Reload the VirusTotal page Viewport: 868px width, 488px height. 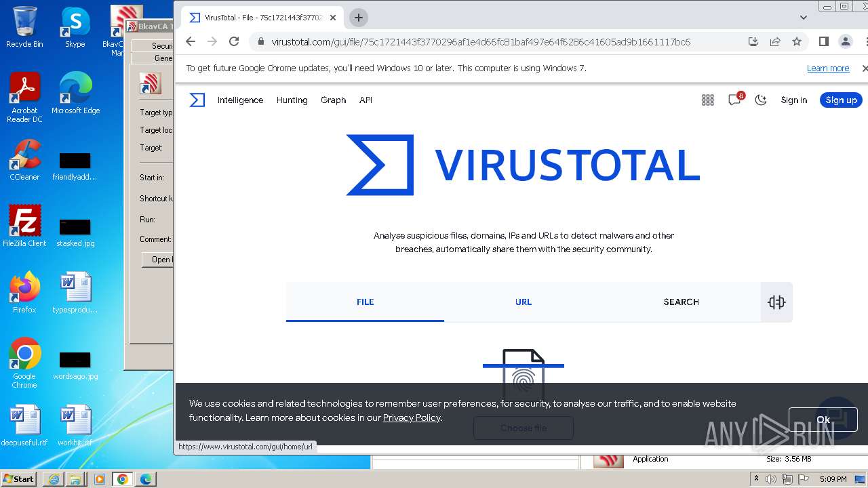[234, 41]
